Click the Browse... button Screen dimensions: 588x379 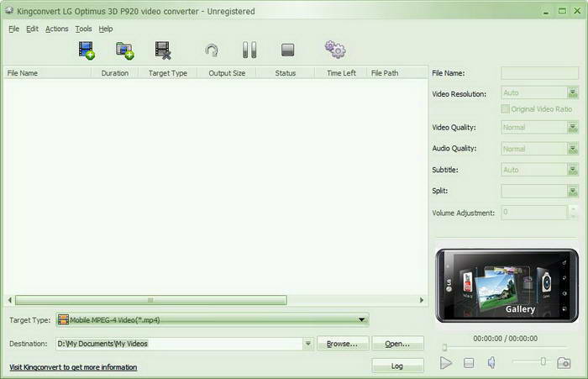tap(342, 344)
